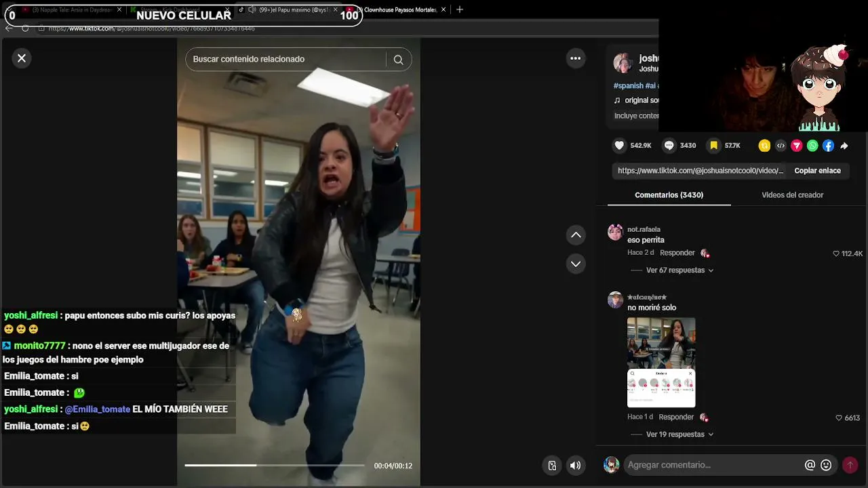Reply to not.rafaela's comment
Viewport: 868px width, 488px height.
(677, 253)
